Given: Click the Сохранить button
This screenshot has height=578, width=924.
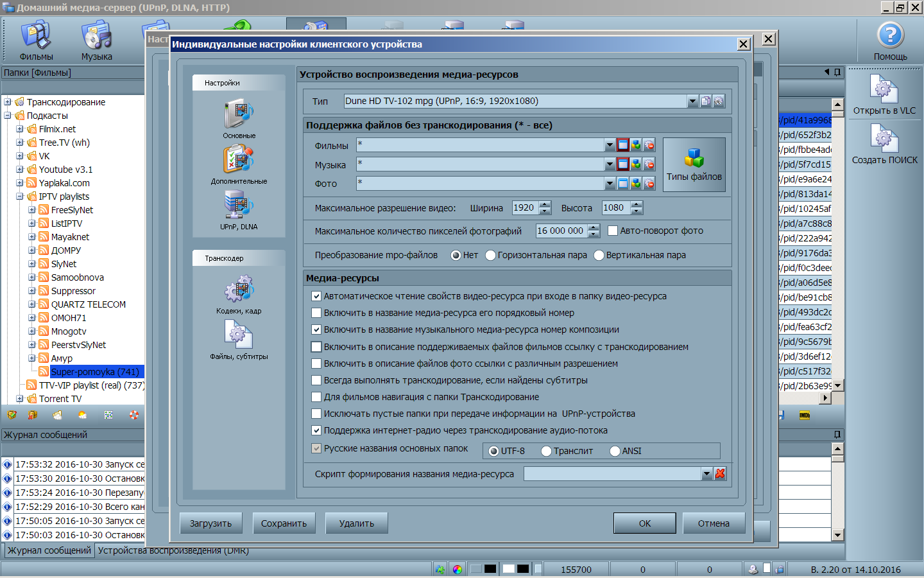Looking at the screenshot, I should coord(284,523).
